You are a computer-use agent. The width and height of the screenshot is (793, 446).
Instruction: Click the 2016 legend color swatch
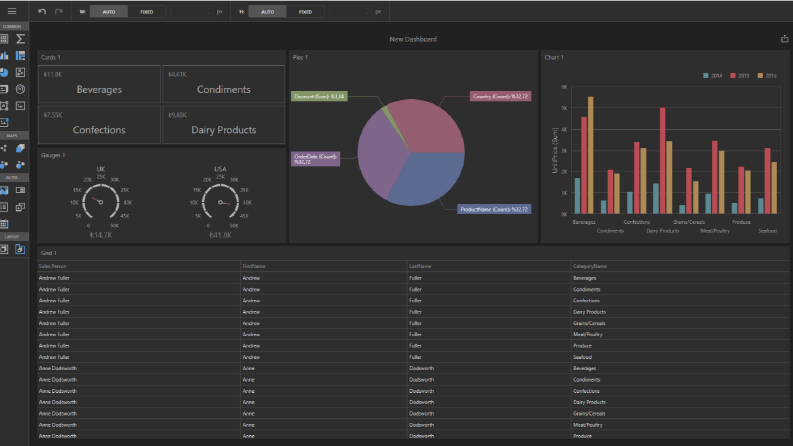760,76
